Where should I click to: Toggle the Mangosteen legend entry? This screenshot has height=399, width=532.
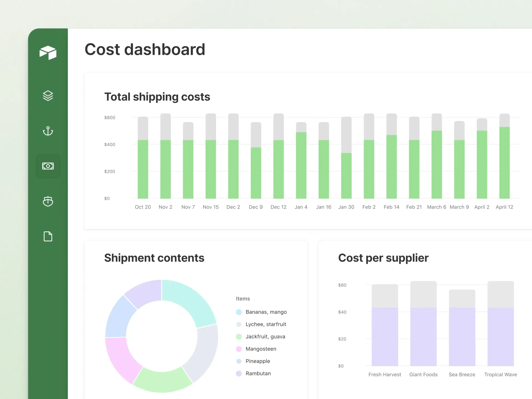(x=261, y=349)
